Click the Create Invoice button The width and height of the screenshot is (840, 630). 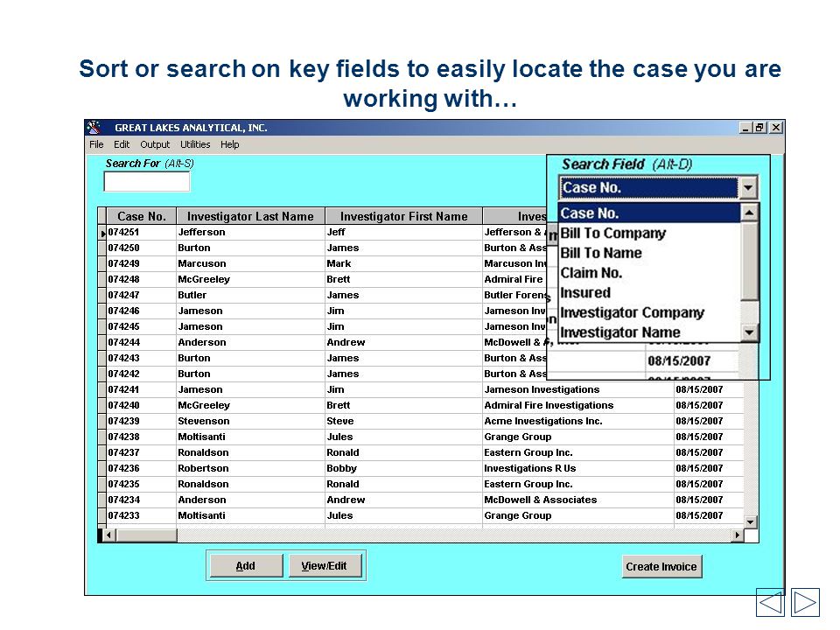click(661, 567)
